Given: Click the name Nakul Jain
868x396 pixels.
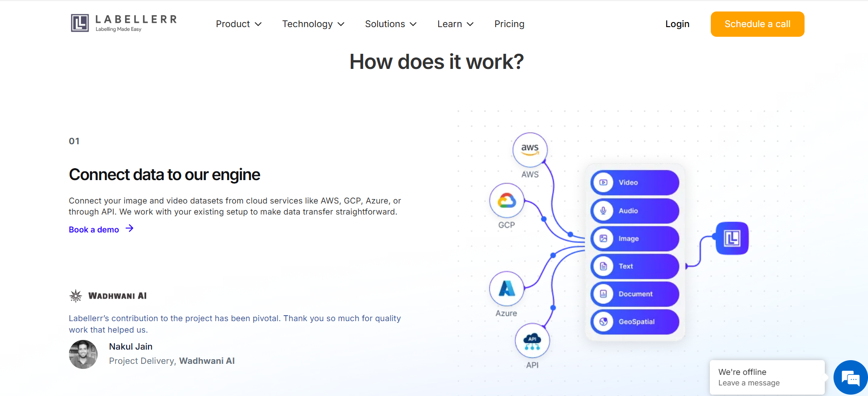Looking at the screenshot, I should [x=131, y=347].
